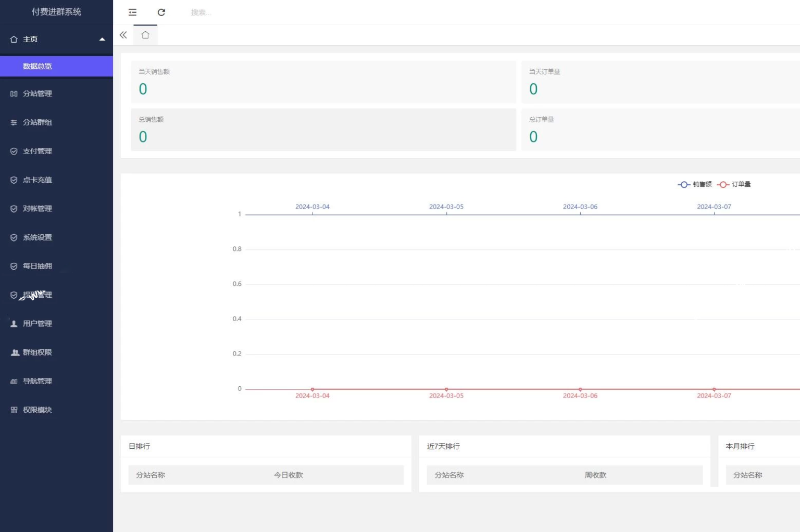This screenshot has height=532, width=800.
Task: Click the 用户管理 person icon
Action: [x=14, y=323]
